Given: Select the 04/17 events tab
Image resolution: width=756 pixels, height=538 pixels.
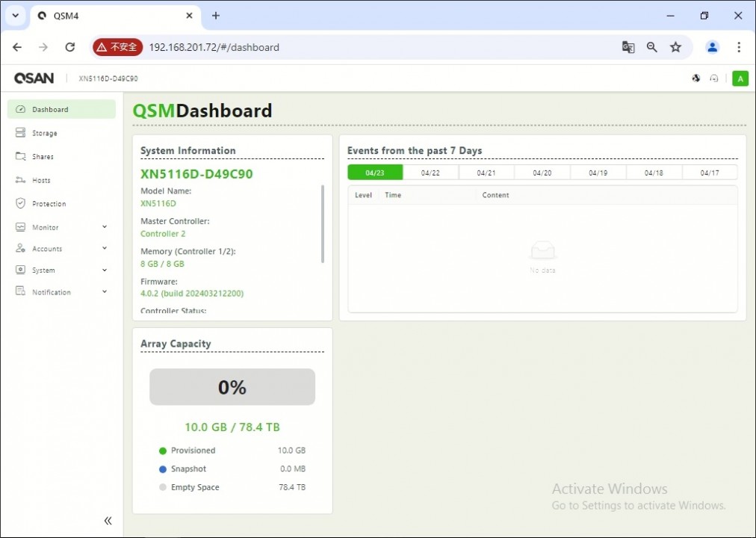Looking at the screenshot, I should click(x=710, y=173).
